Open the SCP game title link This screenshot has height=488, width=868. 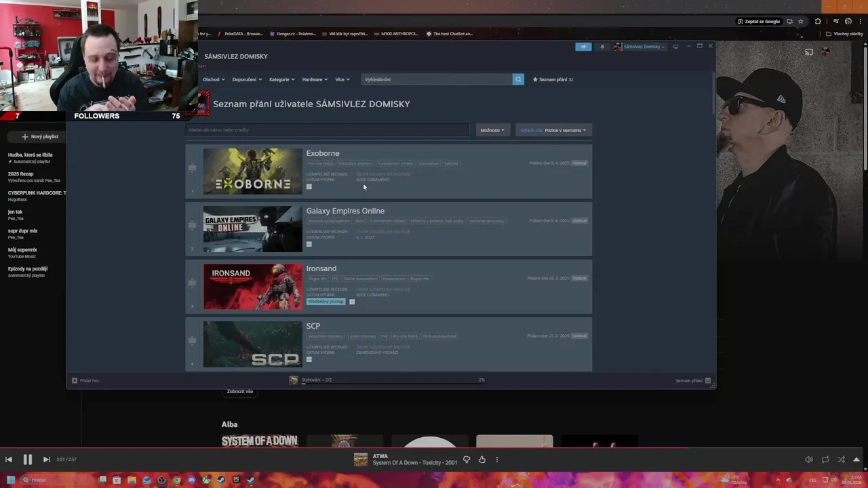tap(313, 326)
